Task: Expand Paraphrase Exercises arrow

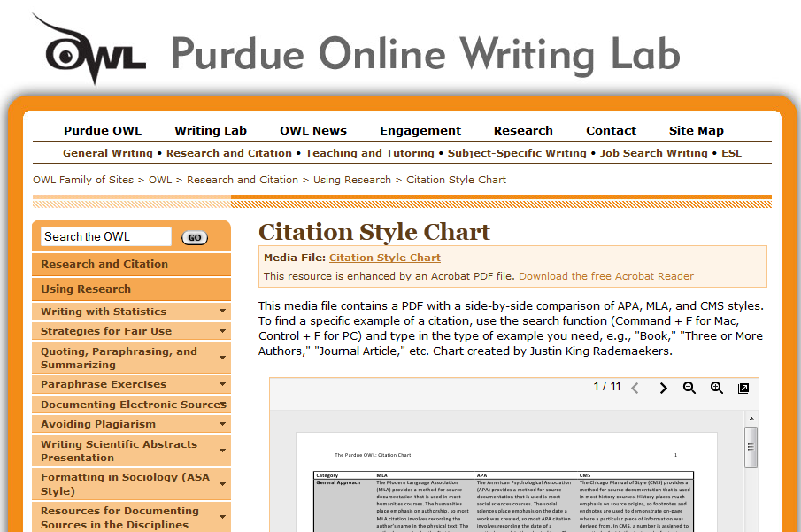Action: pos(222,384)
